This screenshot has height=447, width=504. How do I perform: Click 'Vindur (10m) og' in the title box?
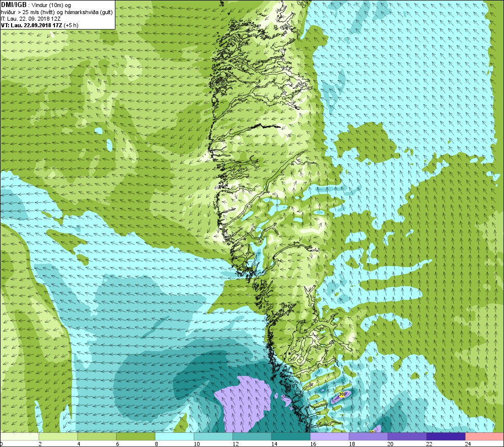click(51, 6)
